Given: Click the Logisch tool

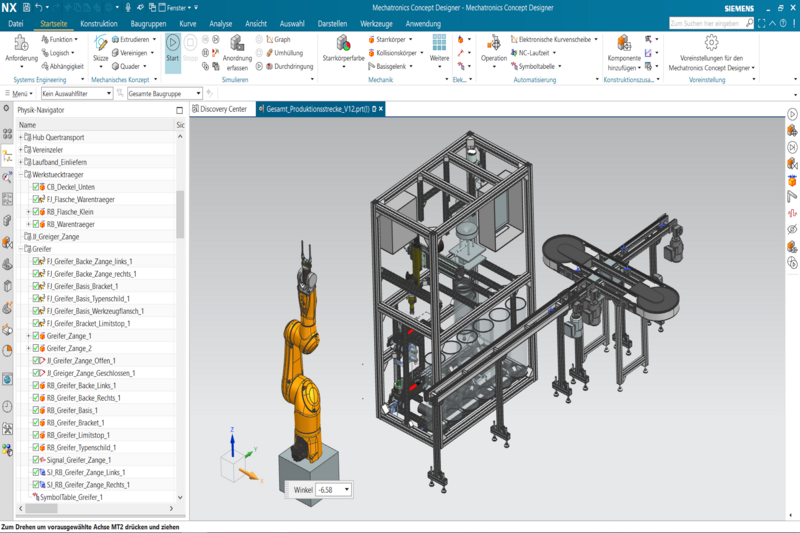Looking at the screenshot, I should point(58,53).
